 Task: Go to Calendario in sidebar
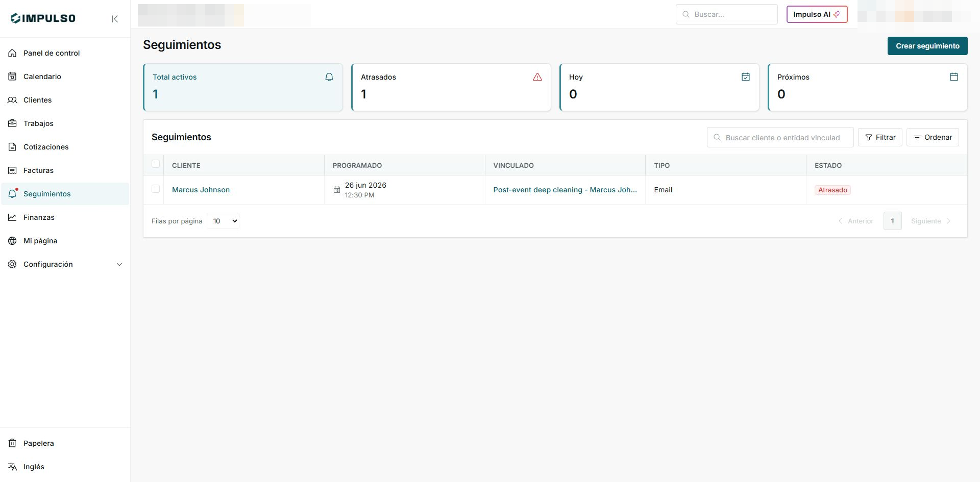pos(65,77)
